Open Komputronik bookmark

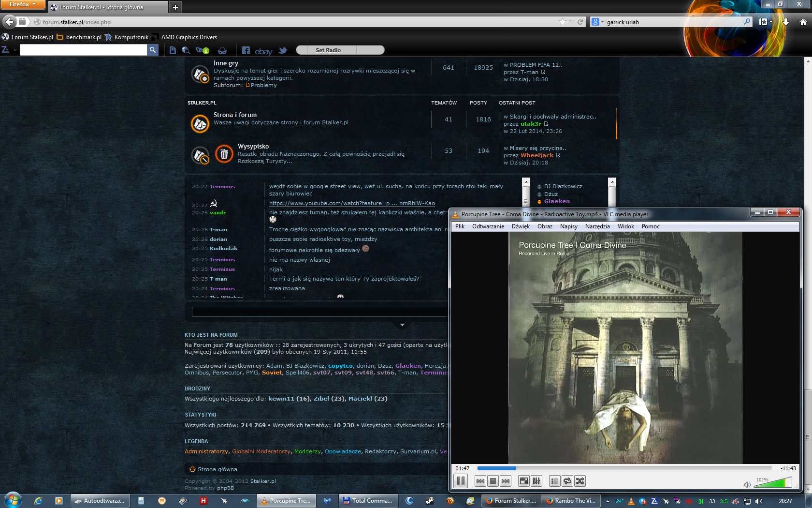coord(127,37)
